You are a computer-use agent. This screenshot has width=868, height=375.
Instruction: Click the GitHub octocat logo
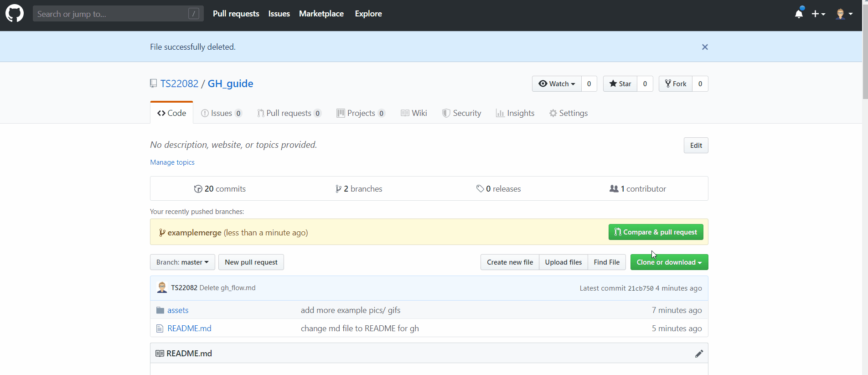pos(15,14)
